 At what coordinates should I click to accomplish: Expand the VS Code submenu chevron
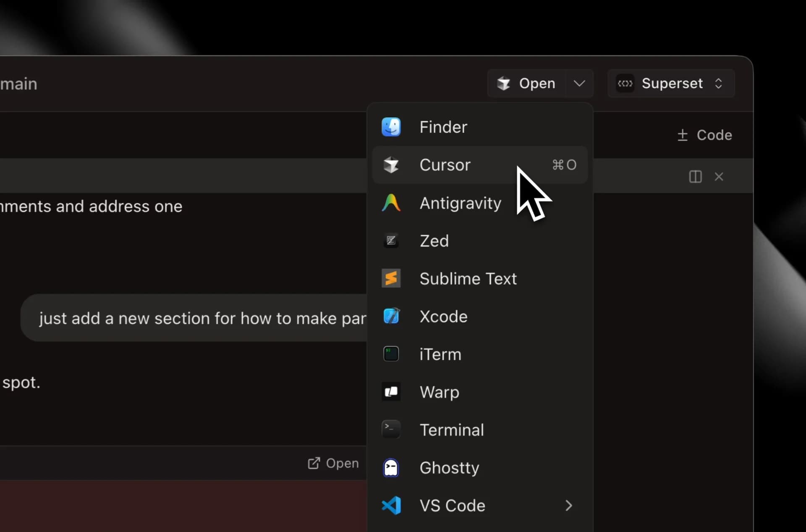(x=568, y=506)
